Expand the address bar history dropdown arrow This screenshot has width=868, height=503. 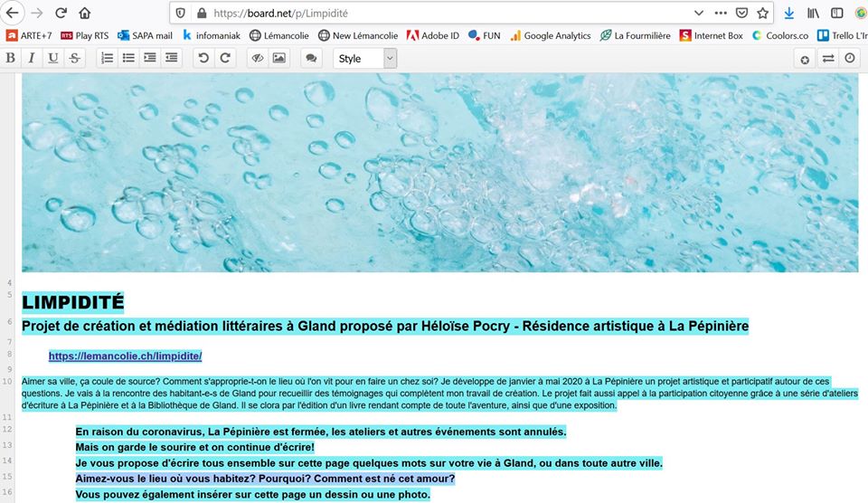click(699, 14)
